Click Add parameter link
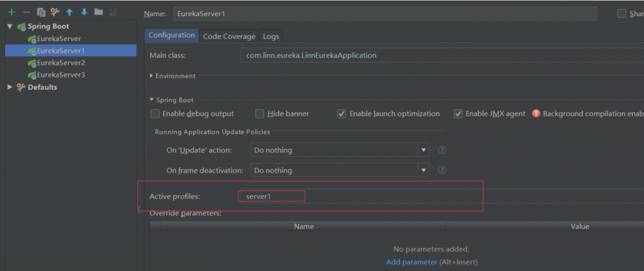 [x=412, y=262]
